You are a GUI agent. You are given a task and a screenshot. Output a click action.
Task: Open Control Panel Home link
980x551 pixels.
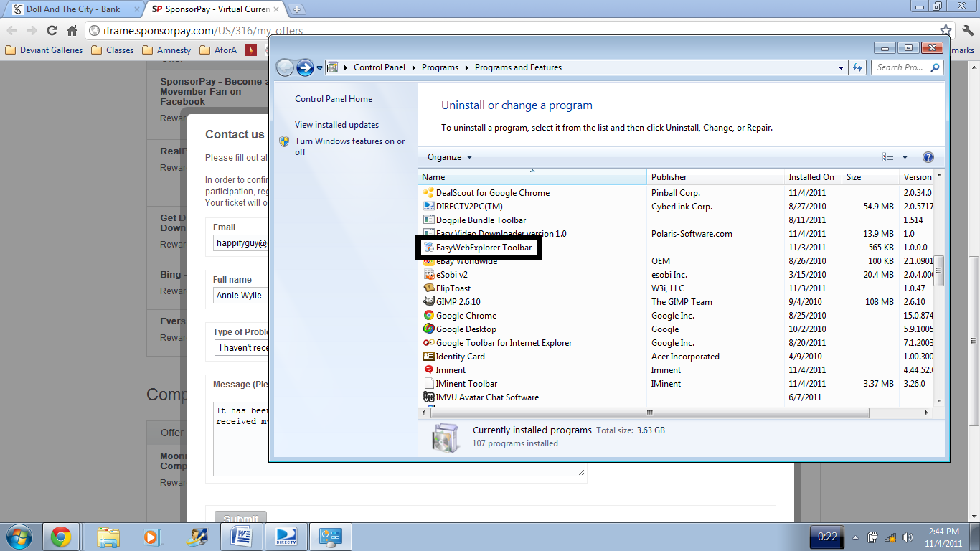click(334, 99)
